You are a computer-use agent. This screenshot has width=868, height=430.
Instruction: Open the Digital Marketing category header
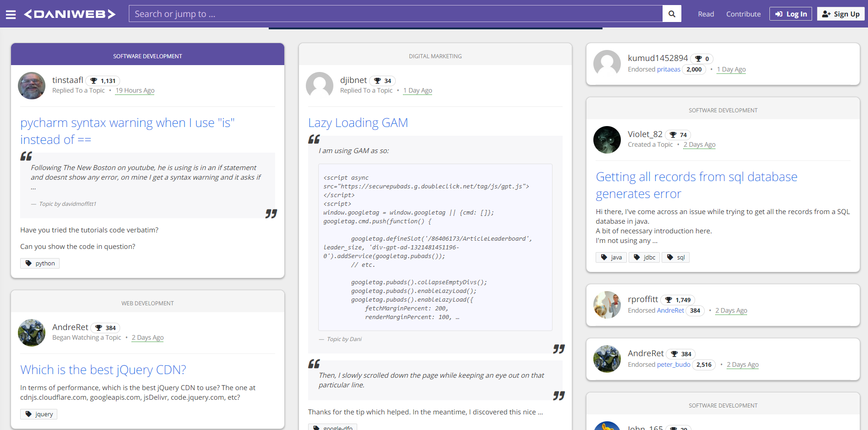[x=435, y=56]
